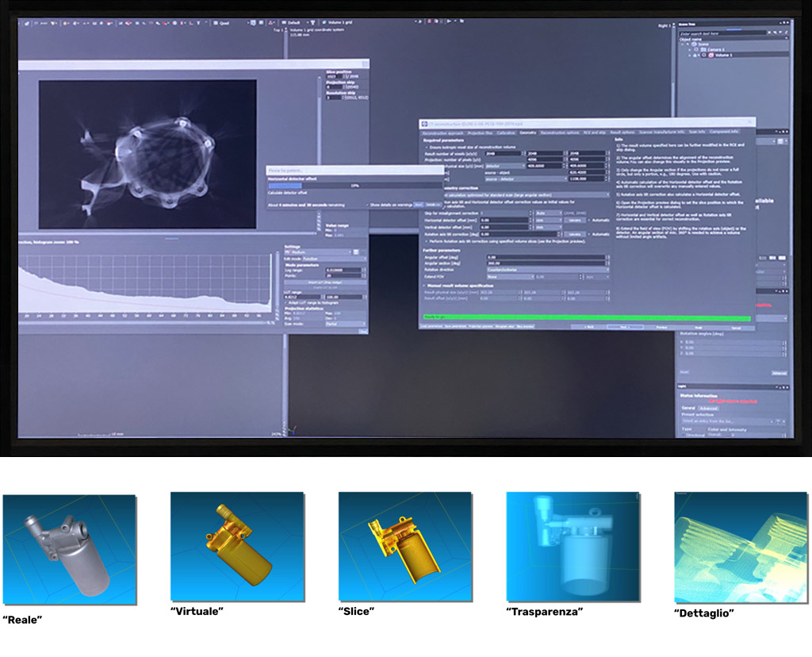The image size is (812, 657).
Task: Toggle Perform Rotation axis tilt correction checkbox
Action: tap(427, 241)
